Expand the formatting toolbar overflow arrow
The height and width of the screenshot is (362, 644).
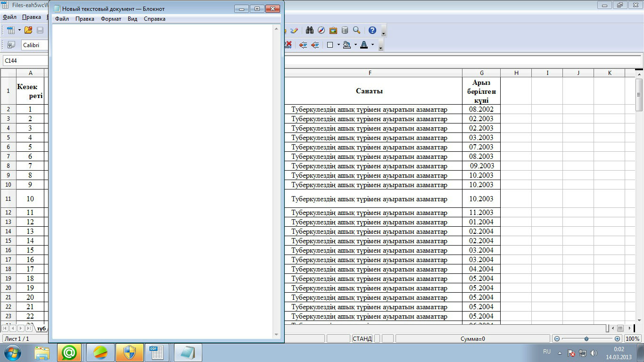[381, 46]
